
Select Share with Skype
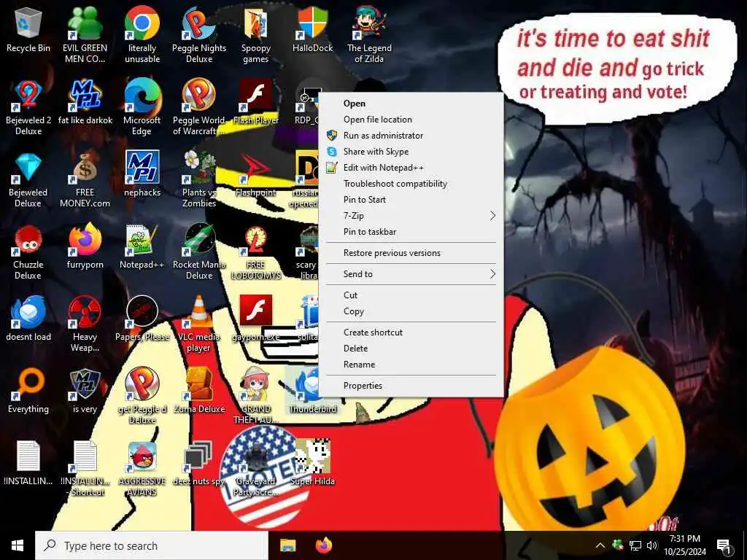click(x=411, y=152)
